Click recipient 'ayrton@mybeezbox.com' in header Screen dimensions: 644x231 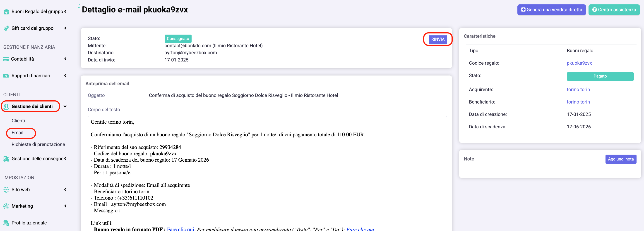coord(190,53)
